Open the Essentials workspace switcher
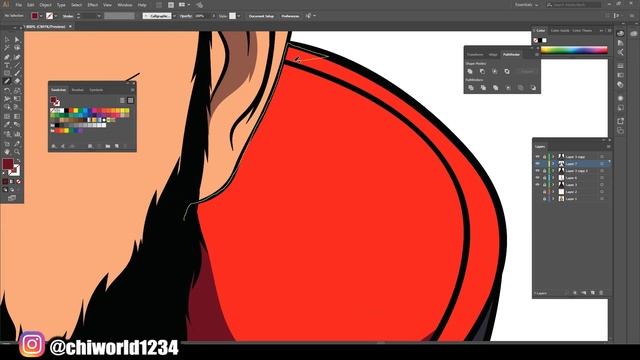This screenshot has width=640, height=360. pyautogui.click(x=526, y=4)
